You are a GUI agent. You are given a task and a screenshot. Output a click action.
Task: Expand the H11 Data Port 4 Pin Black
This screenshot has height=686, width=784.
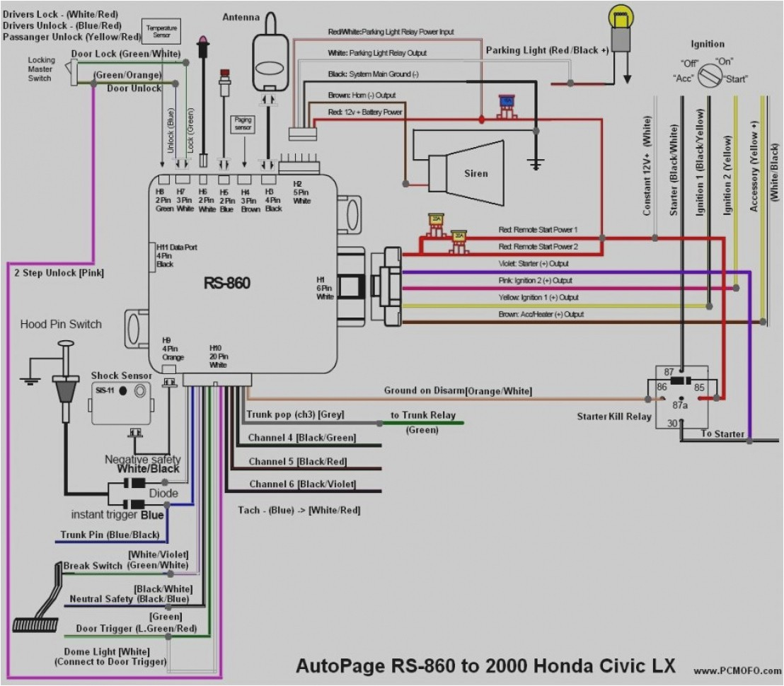point(175,255)
